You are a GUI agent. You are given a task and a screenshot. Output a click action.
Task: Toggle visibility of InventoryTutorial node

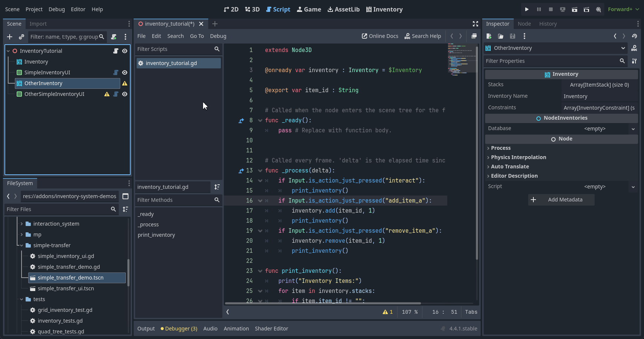pyautogui.click(x=125, y=51)
